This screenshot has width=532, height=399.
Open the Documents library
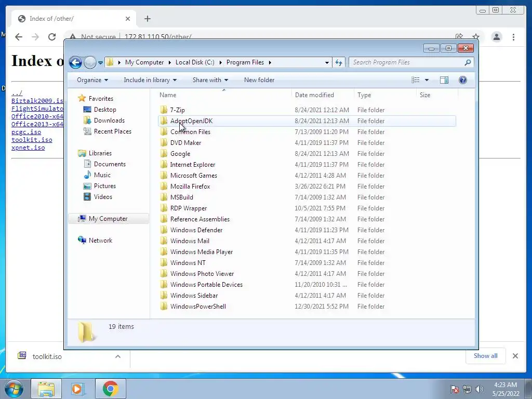(110, 164)
